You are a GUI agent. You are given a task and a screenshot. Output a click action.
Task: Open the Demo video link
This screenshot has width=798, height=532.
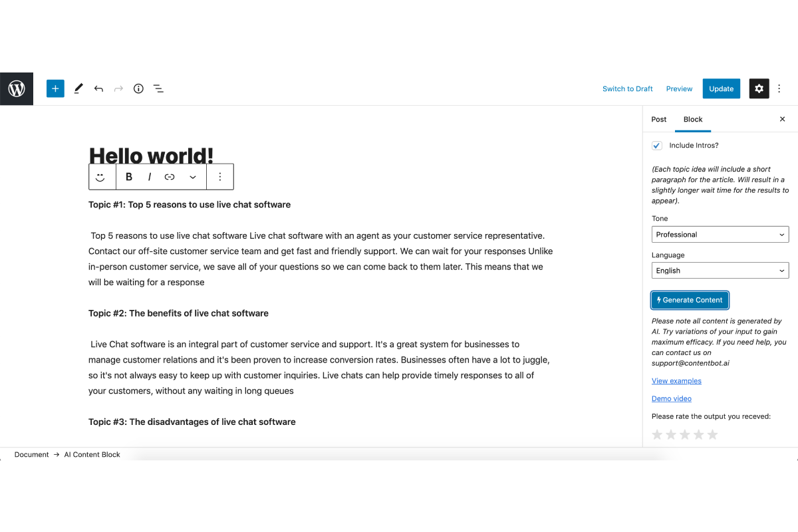[672, 398]
